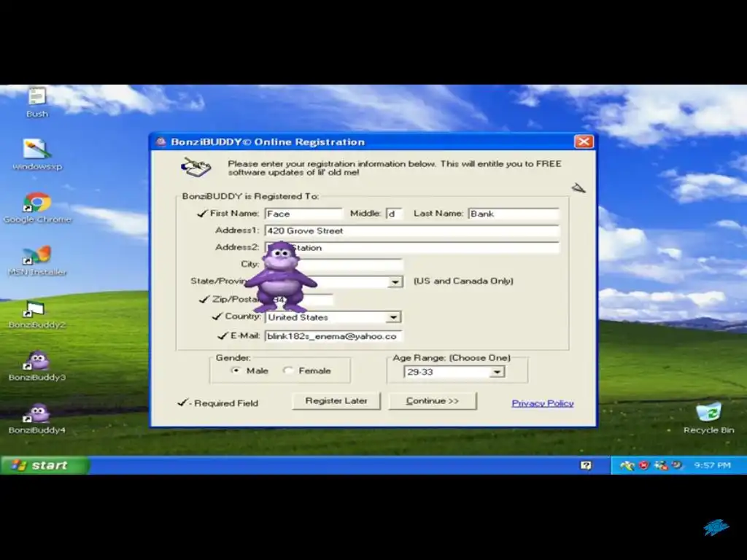Screen dimensions: 747x560
Task: Click the First Name field containing Face
Action: (303, 214)
